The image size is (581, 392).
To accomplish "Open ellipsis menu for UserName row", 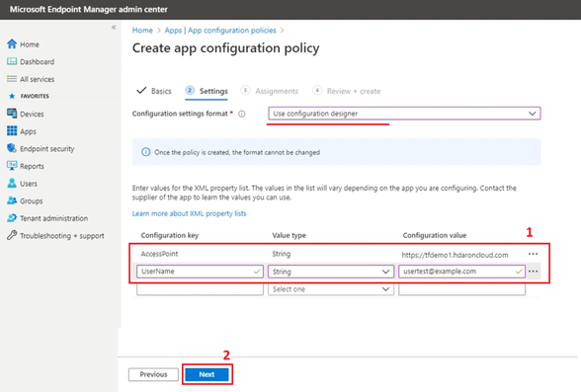I will pyautogui.click(x=534, y=272).
